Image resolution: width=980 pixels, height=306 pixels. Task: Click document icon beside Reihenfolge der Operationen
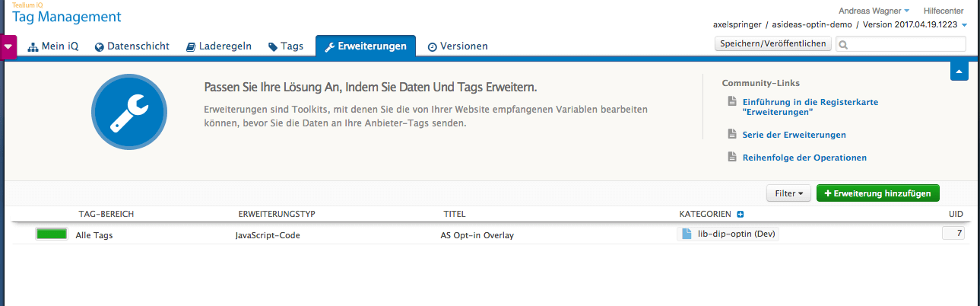[732, 158]
